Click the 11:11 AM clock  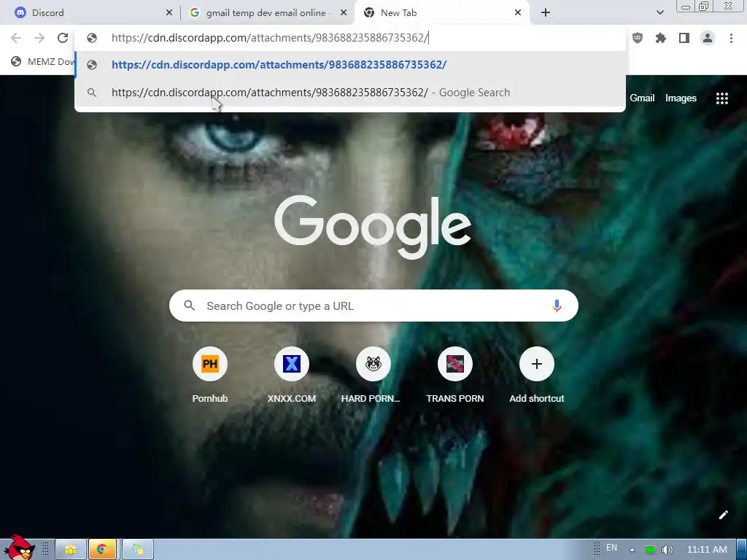pos(707,550)
